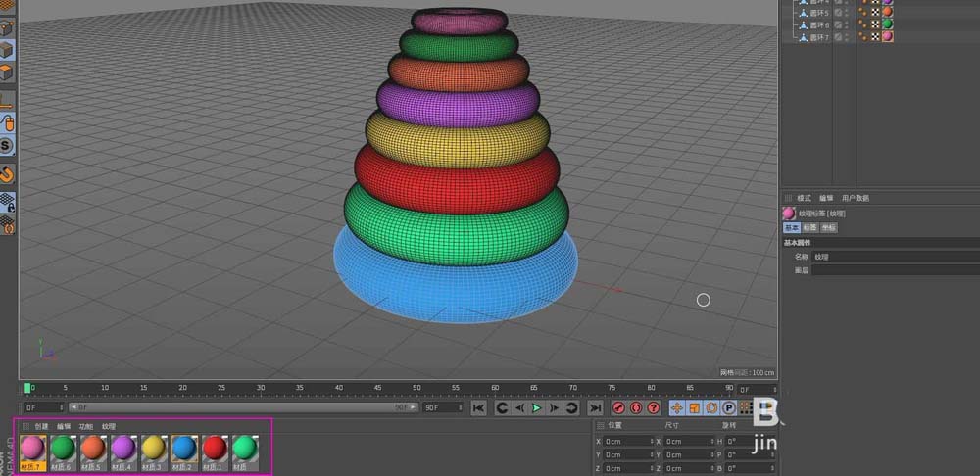This screenshot has width=980, height=476.
Task: Open the 纹理 menu in material manager
Action: [x=109, y=427]
